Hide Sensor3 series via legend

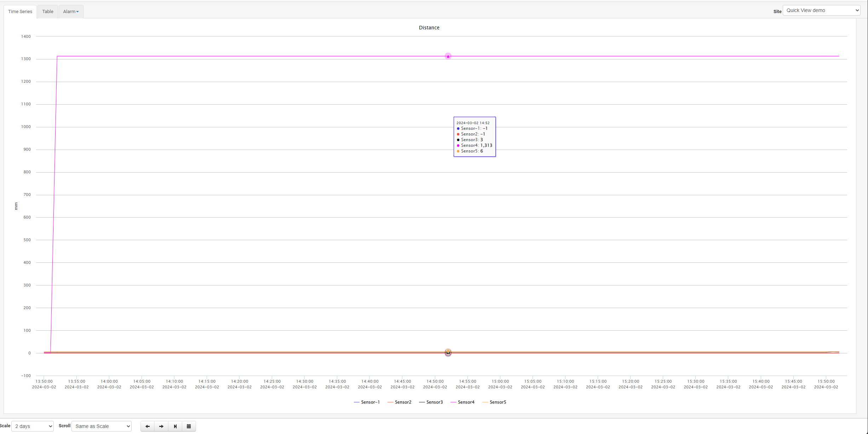click(435, 402)
